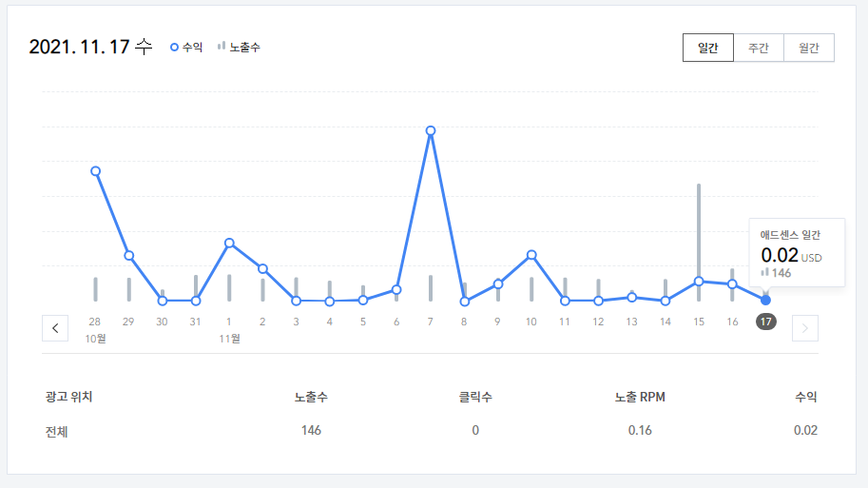The width and height of the screenshot is (868, 488).
Task: Click the filled data point for November 17
Action: 765,301
